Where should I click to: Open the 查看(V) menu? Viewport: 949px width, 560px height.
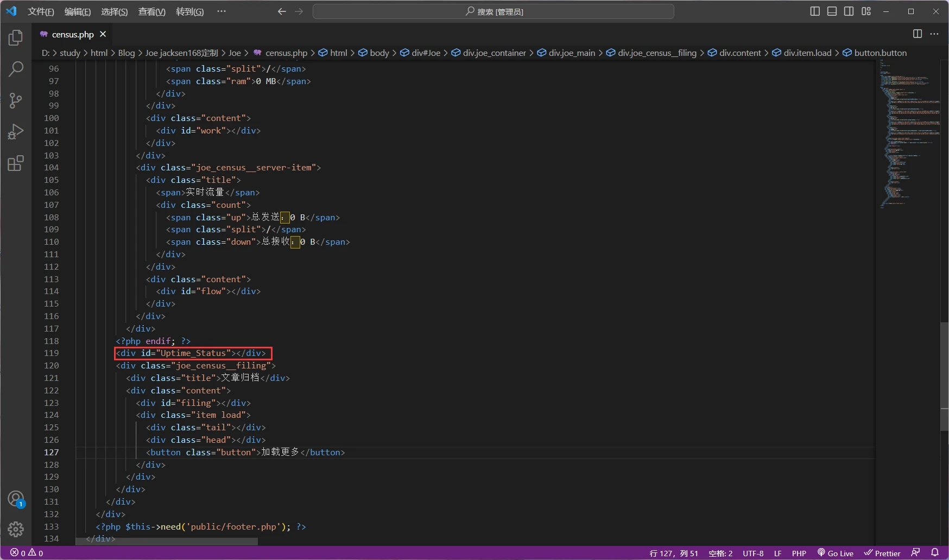[x=152, y=11]
